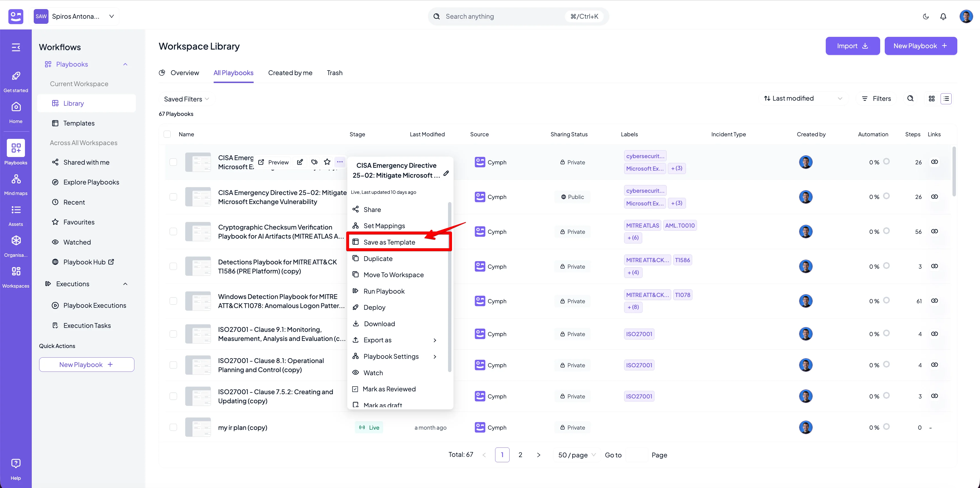
Task: Click the Go to page input
Action: pyautogui.click(x=637, y=455)
